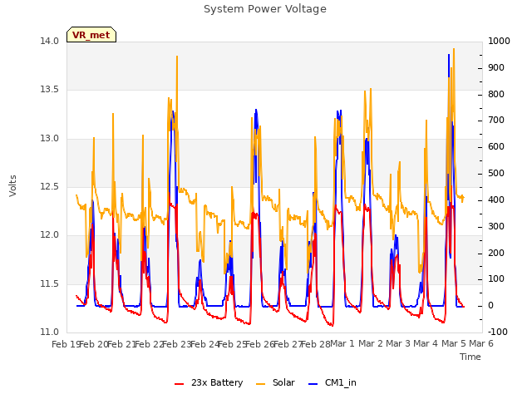Click the Mar 3 date label

(398, 343)
